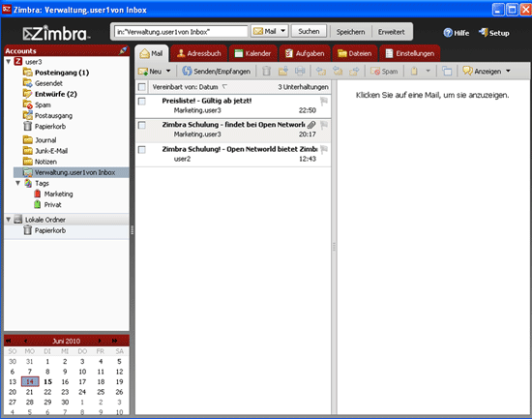The height and width of the screenshot is (419, 532).
Task: Click the trash delete icon in toolbar
Action: tap(266, 71)
